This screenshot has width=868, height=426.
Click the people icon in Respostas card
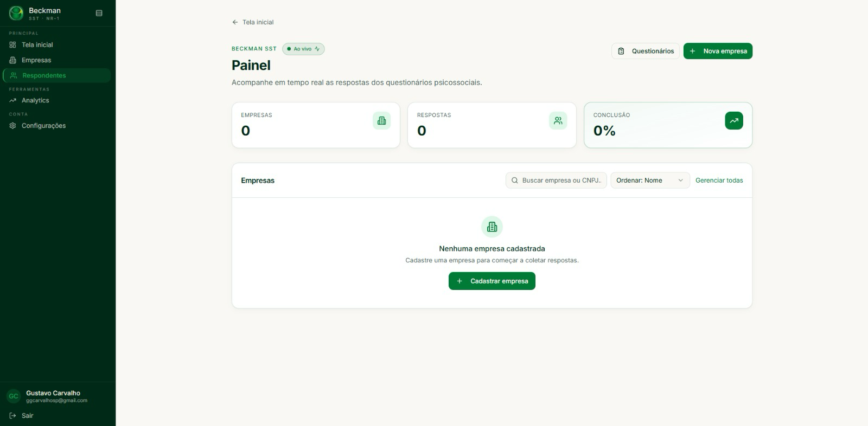[558, 121]
